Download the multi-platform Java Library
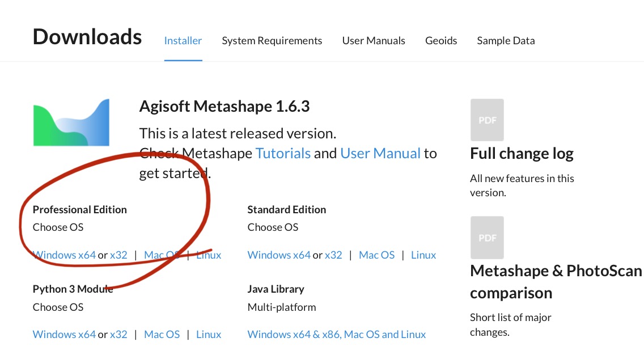This screenshot has width=644, height=363. tap(337, 335)
